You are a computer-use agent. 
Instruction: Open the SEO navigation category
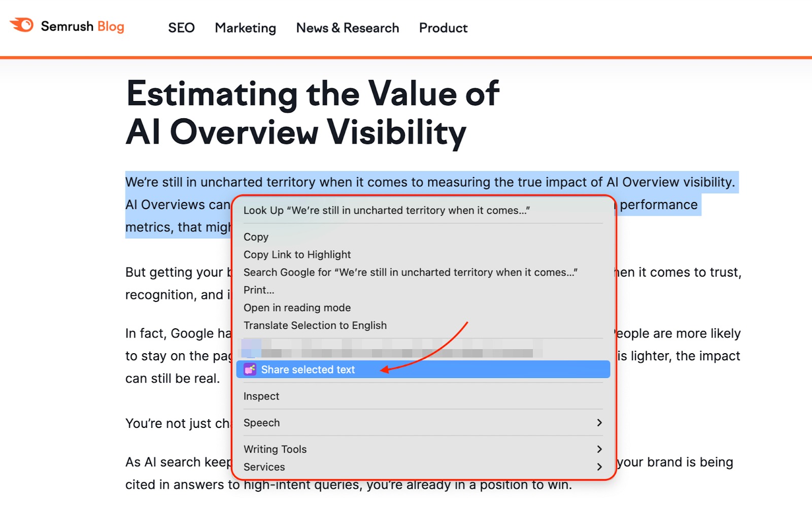click(181, 28)
